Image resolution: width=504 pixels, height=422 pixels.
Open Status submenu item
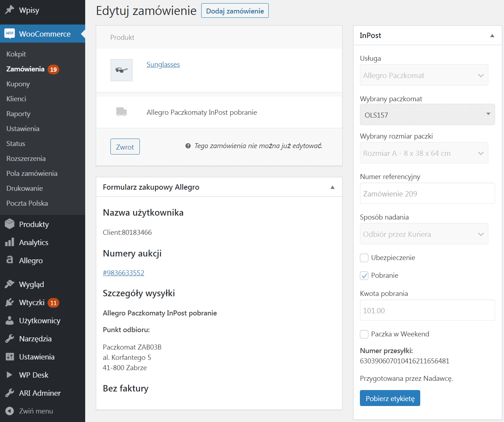16,144
